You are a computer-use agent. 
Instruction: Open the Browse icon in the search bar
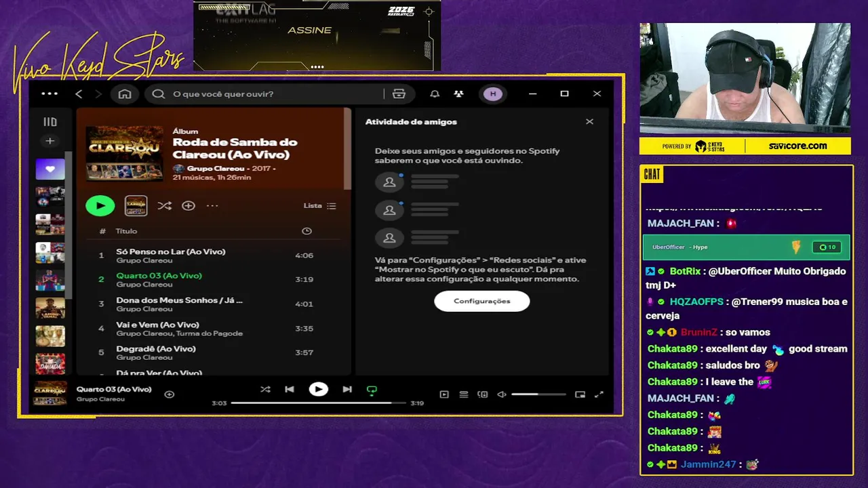(x=399, y=94)
